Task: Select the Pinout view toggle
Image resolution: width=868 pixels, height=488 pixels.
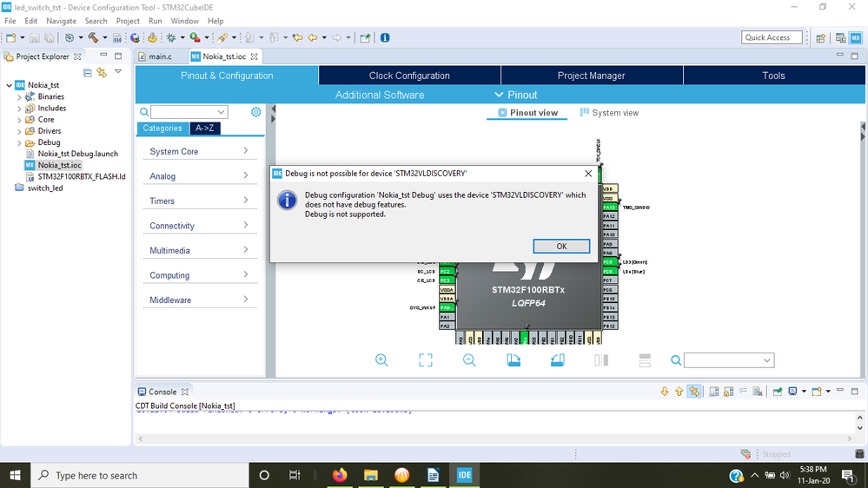Action: [x=527, y=113]
